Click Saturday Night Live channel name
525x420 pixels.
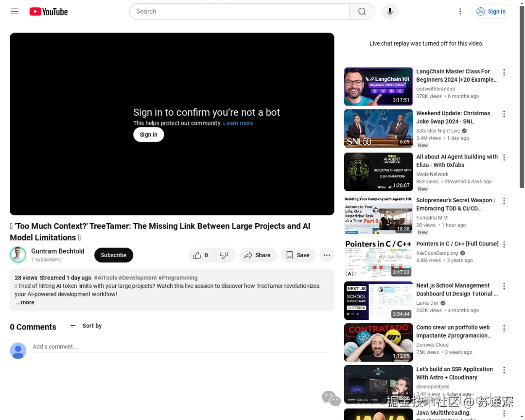[x=438, y=131]
